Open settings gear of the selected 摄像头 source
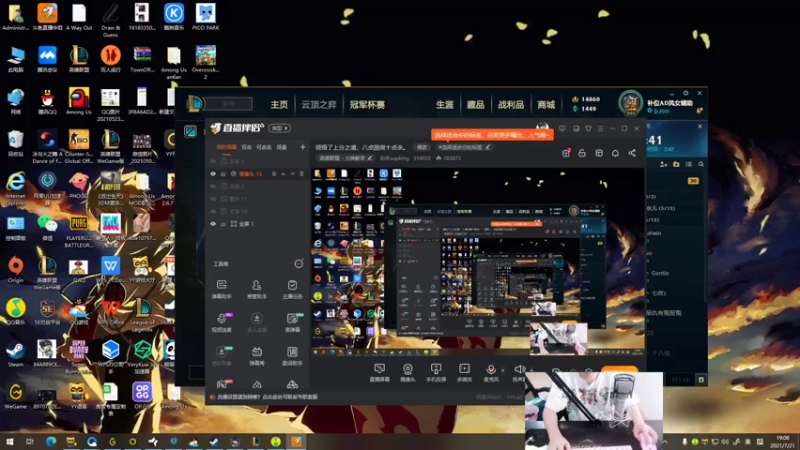The image size is (800, 450). coord(274,174)
